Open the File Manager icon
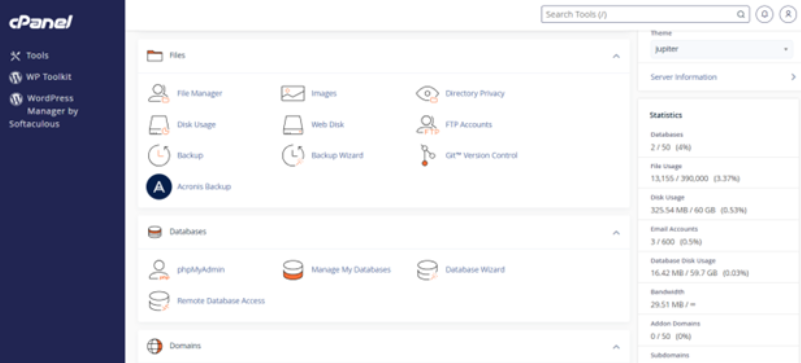801x363 pixels. pyautogui.click(x=158, y=93)
